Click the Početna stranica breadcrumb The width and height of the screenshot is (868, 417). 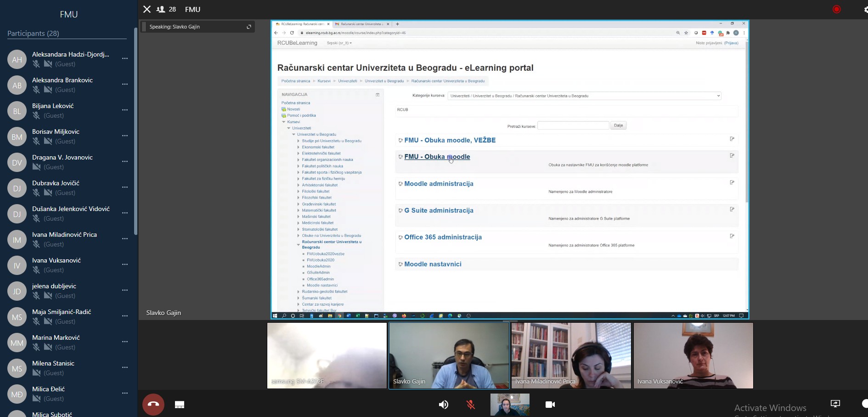point(296,81)
